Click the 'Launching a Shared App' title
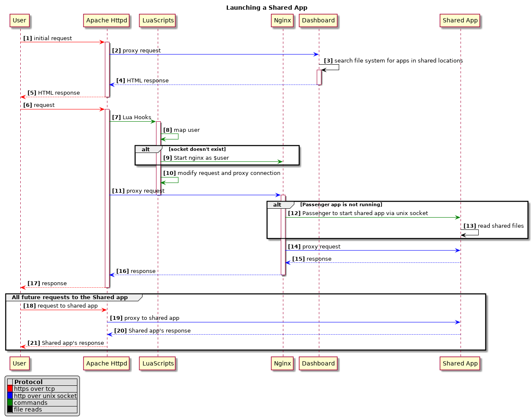This screenshot has height=420, width=532. 266,8
